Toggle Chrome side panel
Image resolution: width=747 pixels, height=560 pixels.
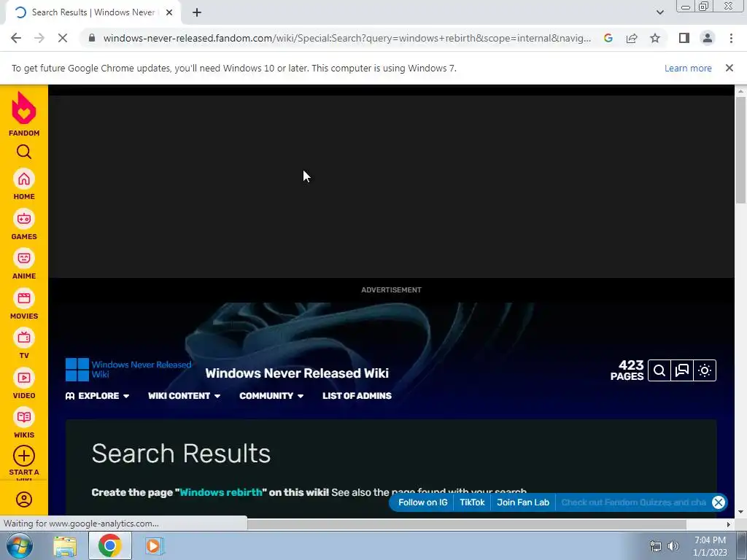tap(684, 38)
